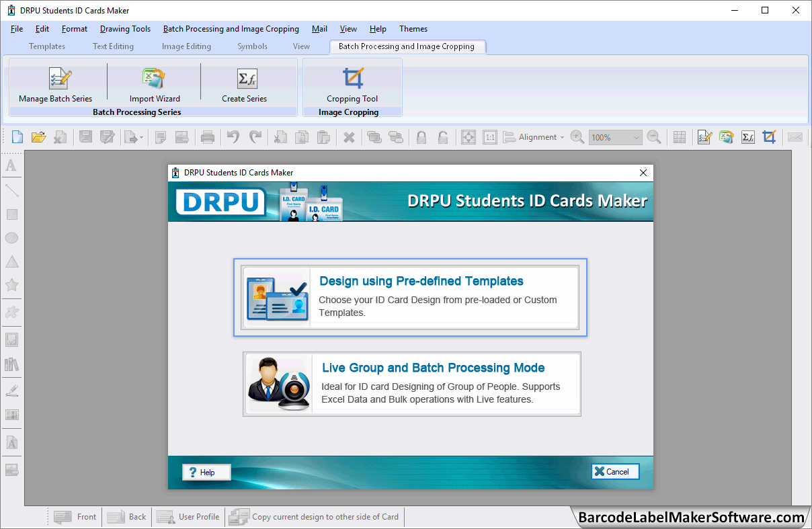Click the import wizard icon in quick toolbar
The image size is (812, 529).
pyautogui.click(x=726, y=137)
